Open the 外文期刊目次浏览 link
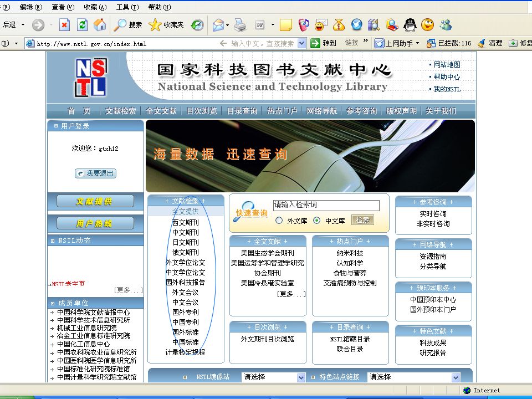 pyautogui.click(x=267, y=339)
